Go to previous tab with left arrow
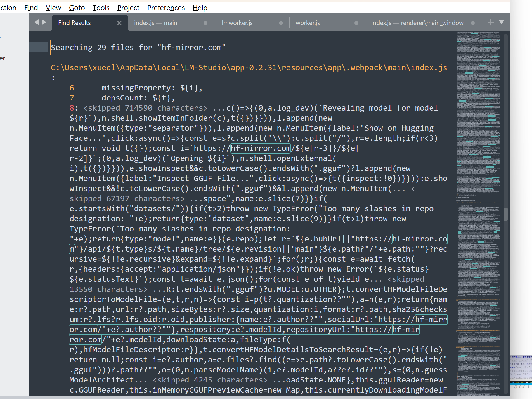This screenshot has width=532, height=399. click(36, 22)
